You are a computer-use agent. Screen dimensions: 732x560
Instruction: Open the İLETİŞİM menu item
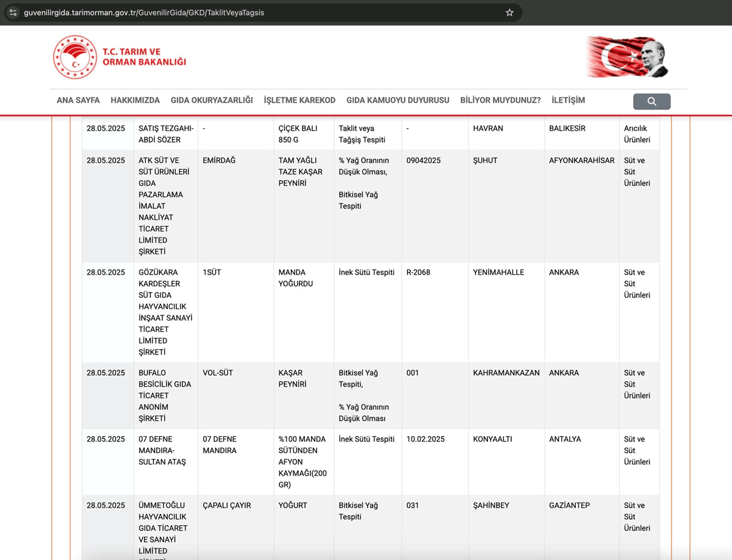pyautogui.click(x=568, y=100)
